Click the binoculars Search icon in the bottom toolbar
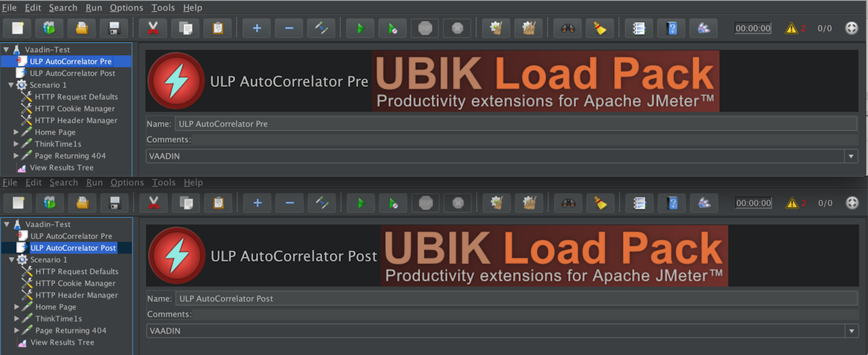 [568, 203]
